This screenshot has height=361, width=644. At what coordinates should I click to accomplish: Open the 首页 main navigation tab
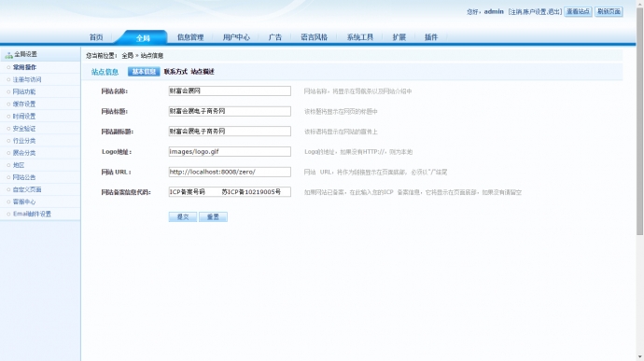pos(96,37)
